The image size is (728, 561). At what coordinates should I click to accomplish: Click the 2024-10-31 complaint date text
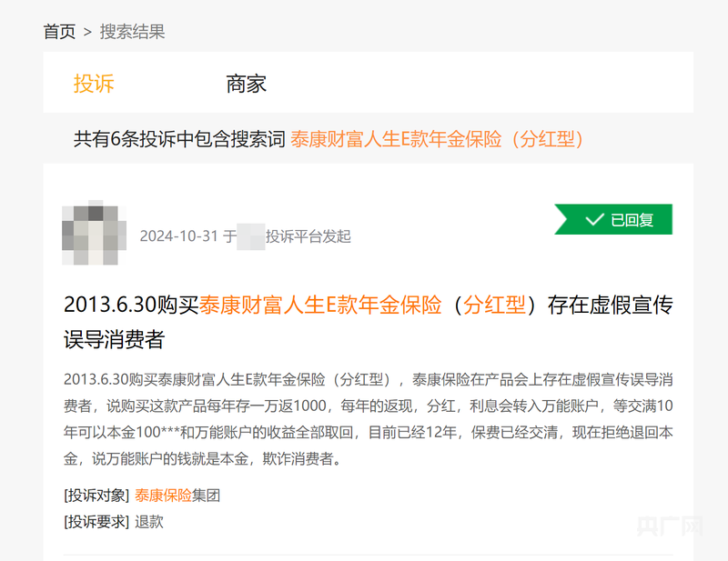(178, 236)
